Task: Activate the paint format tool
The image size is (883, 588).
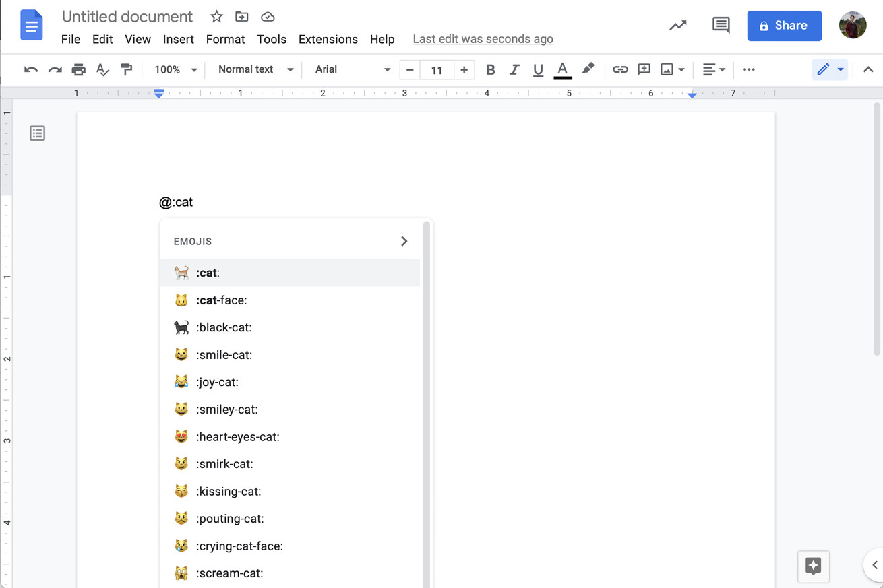Action: tap(126, 69)
